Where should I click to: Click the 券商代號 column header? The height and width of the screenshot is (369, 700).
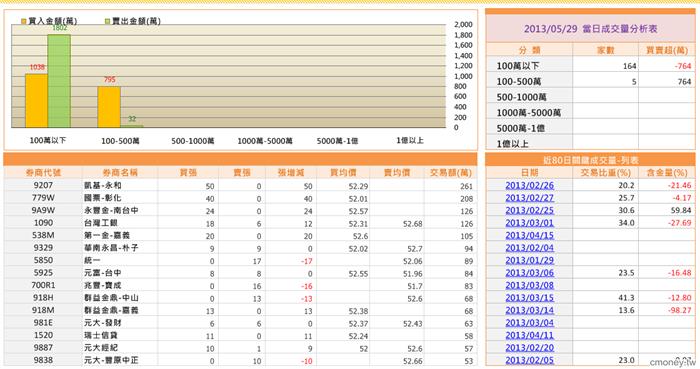click(x=43, y=172)
